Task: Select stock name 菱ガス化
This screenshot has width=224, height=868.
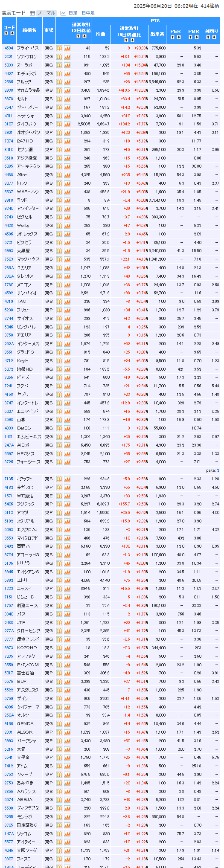Action: [x=25, y=487]
